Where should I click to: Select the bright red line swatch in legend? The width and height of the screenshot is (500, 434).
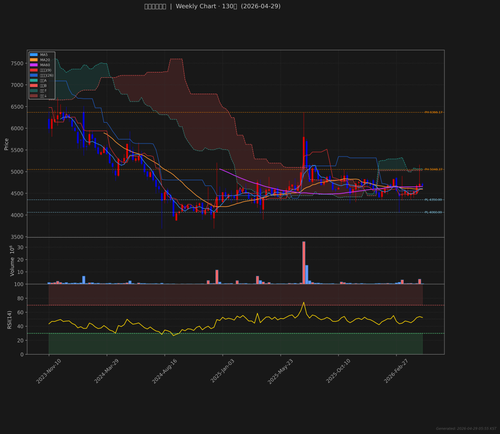(34, 70)
